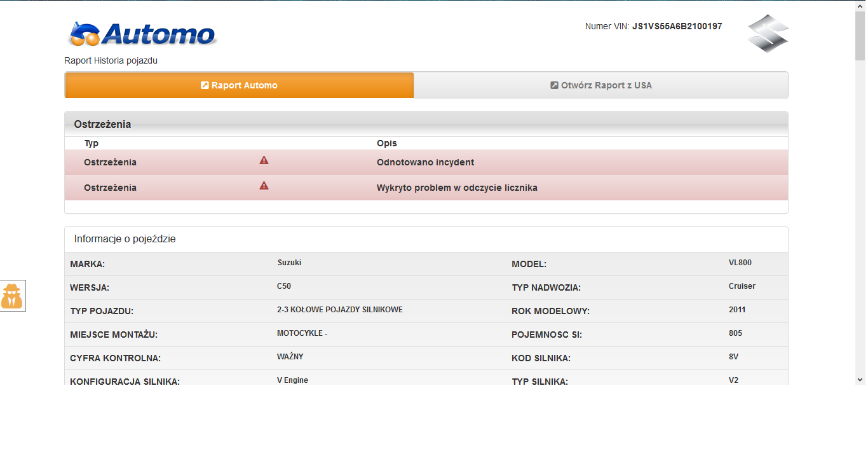Click the external-link icon in USA report tab
The height and width of the screenshot is (463, 868).
554,85
